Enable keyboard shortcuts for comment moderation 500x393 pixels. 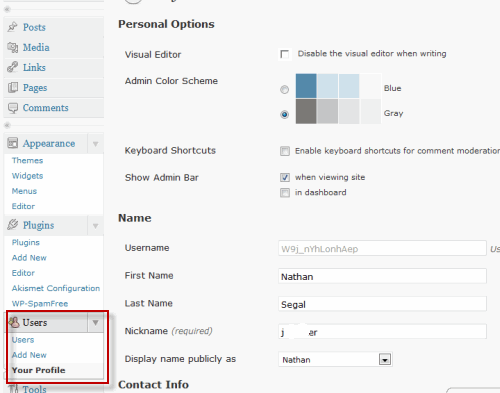click(x=285, y=151)
